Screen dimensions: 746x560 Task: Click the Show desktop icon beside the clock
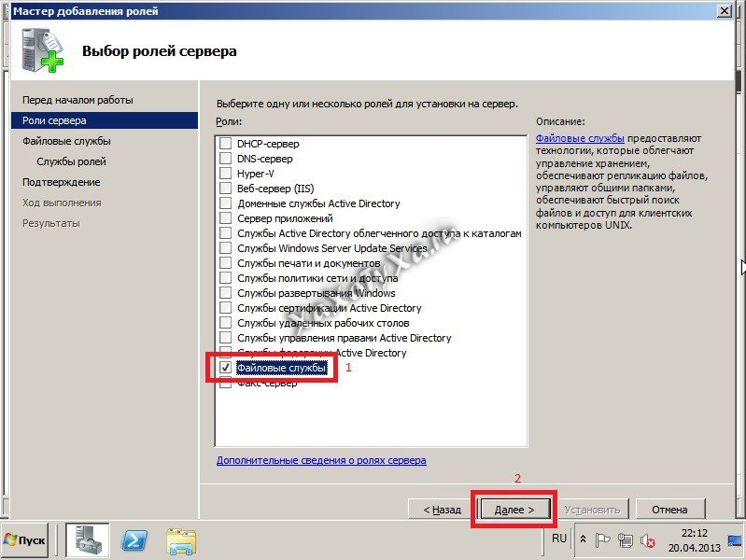tap(735, 540)
